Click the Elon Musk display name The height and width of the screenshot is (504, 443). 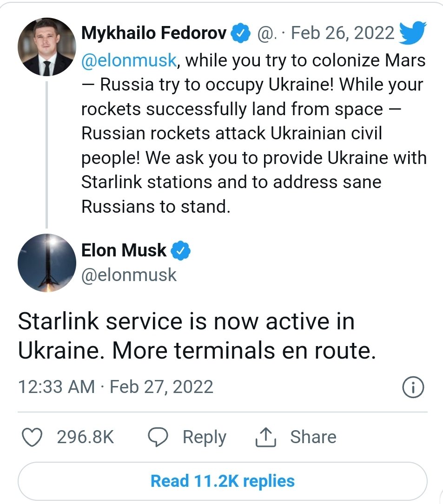coord(124,250)
